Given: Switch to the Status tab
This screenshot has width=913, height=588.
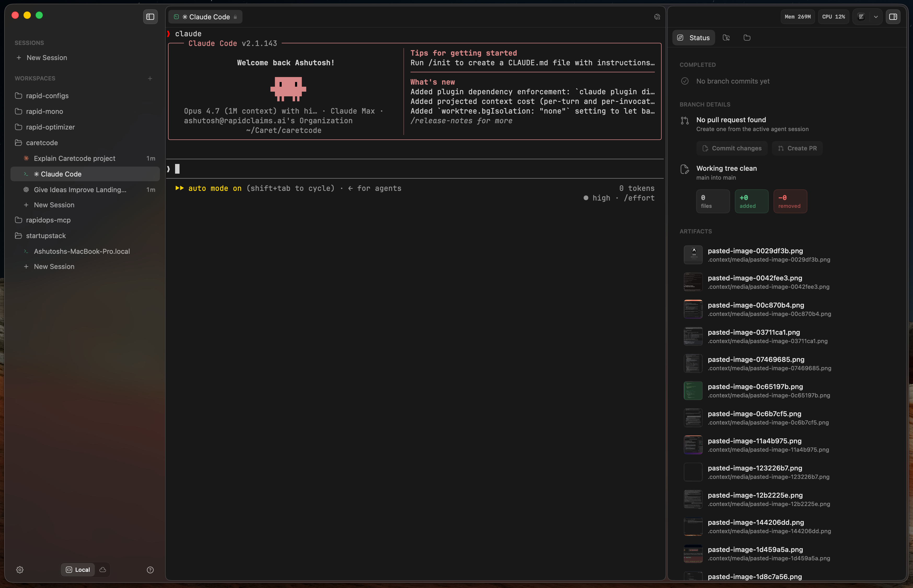Looking at the screenshot, I should click(693, 38).
